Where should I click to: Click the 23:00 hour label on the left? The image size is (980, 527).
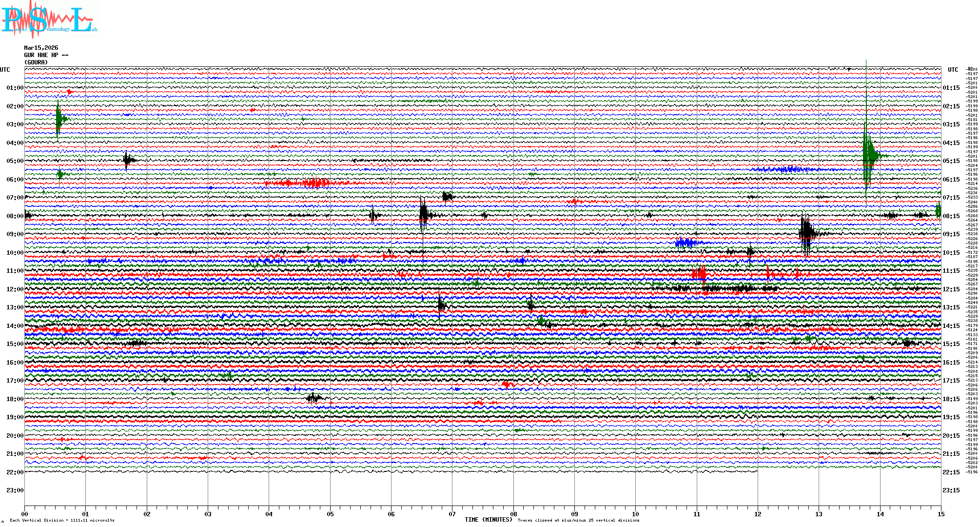pyautogui.click(x=15, y=490)
